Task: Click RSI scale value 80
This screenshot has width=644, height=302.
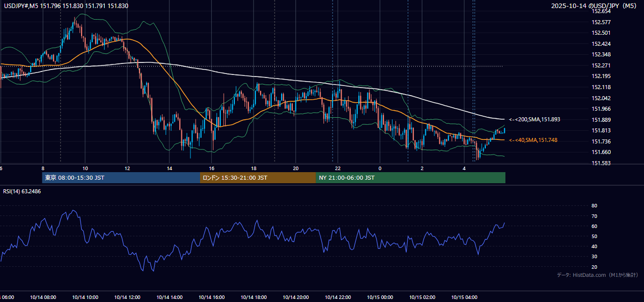Action: pos(594,206)
